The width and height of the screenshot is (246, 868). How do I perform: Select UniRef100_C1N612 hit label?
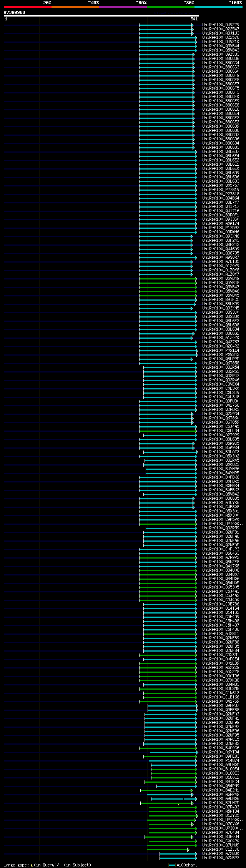221,693
